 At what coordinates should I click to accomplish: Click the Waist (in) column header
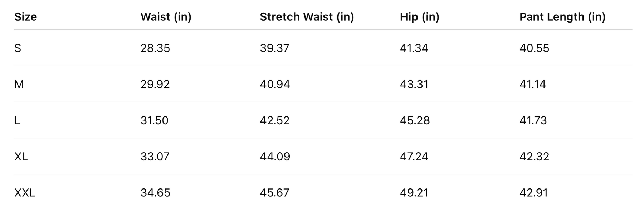tap(166, 17)
